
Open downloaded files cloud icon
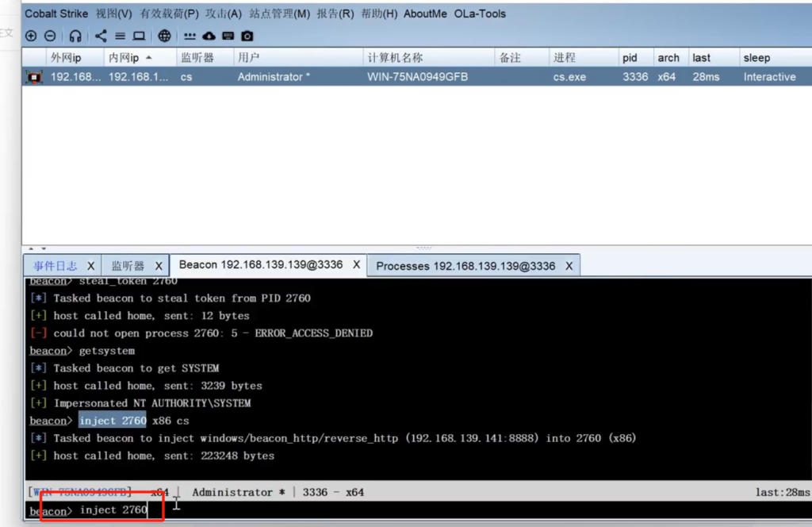tap(209, 36)
